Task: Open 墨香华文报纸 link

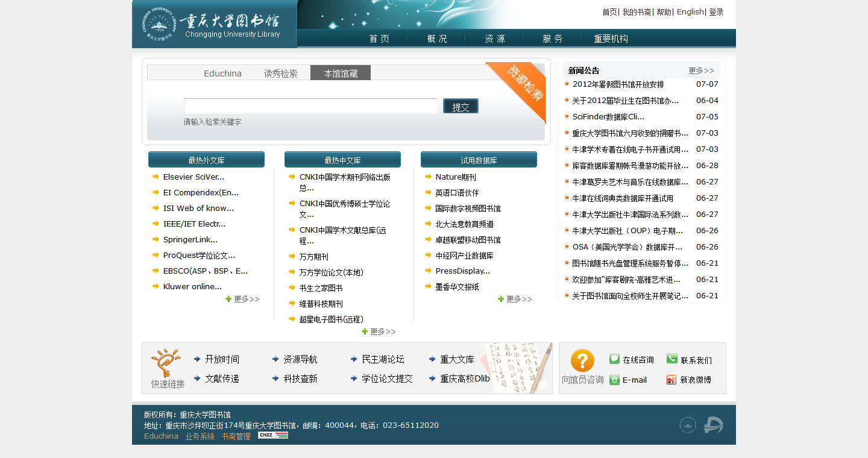Action: click(x=458, y=287)
